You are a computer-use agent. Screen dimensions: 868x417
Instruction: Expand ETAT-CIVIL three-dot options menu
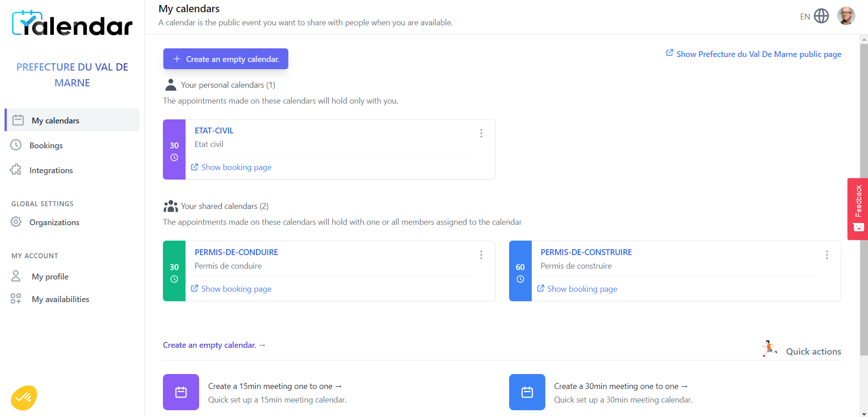click(481, 133)
